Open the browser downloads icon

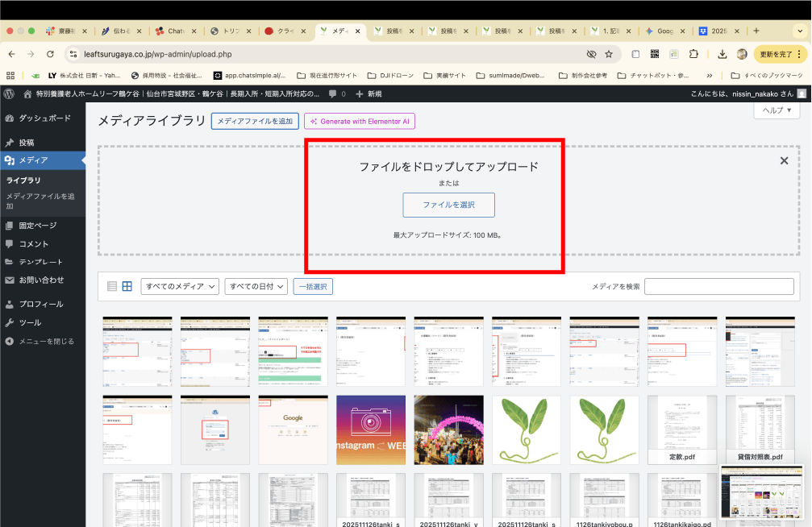722,54
